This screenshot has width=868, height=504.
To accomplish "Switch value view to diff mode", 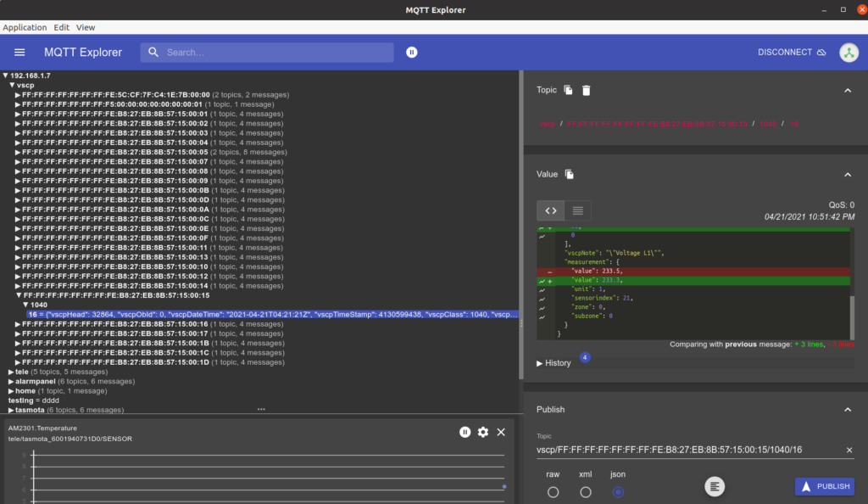I will (551, 210).
